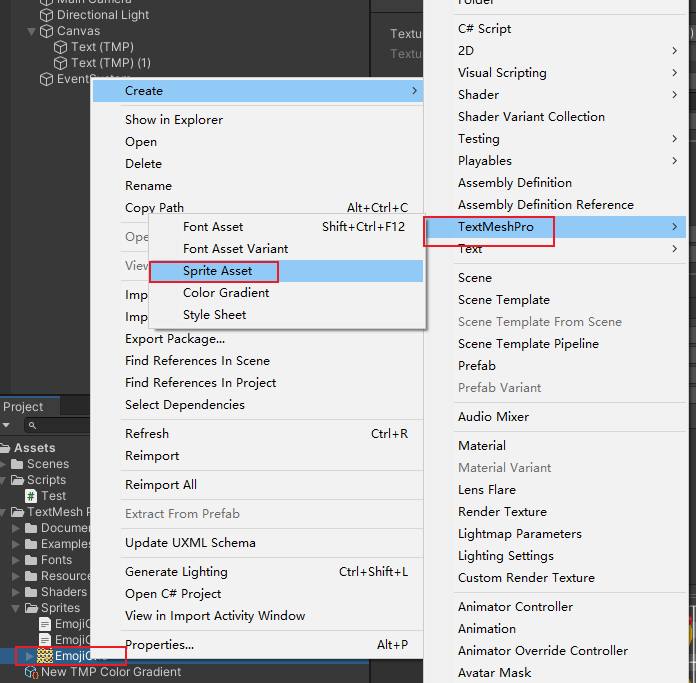Click the search magnifier icon in Project panel
Viewport: 696px width, 683px height.
tap(32, 426)
